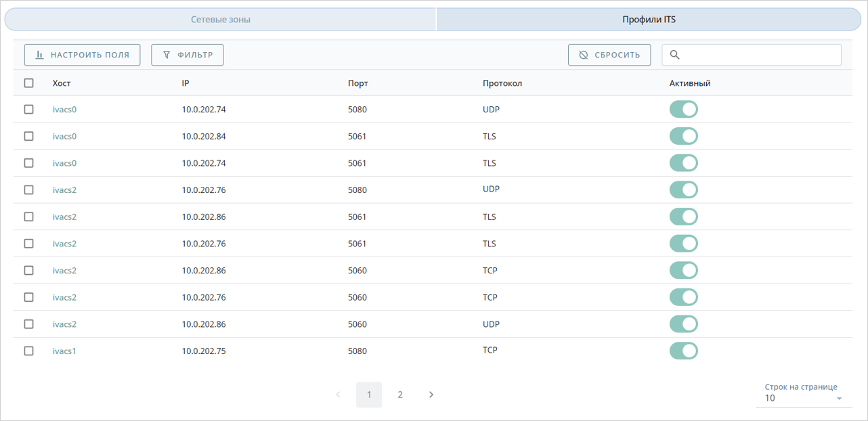This screenshot has height=421, width=868.
Task: Open the ivacs0 host link in first row
Action: pos(64,110)
